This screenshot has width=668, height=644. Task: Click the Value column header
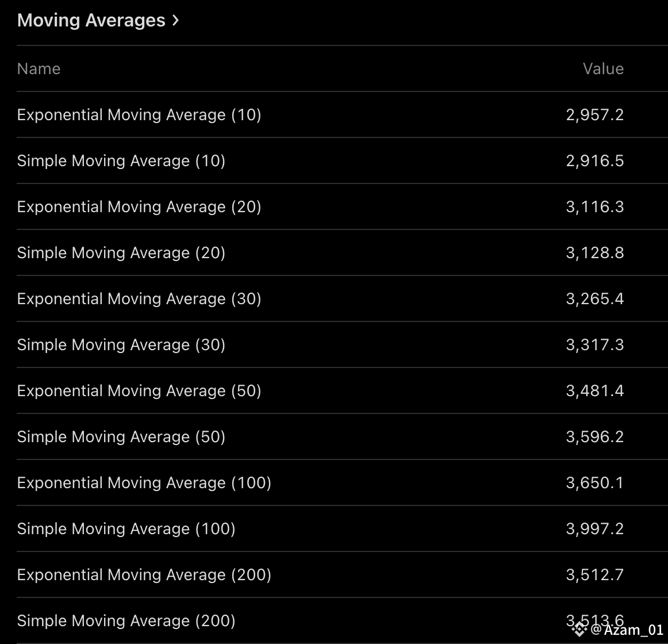click(603, 69)
